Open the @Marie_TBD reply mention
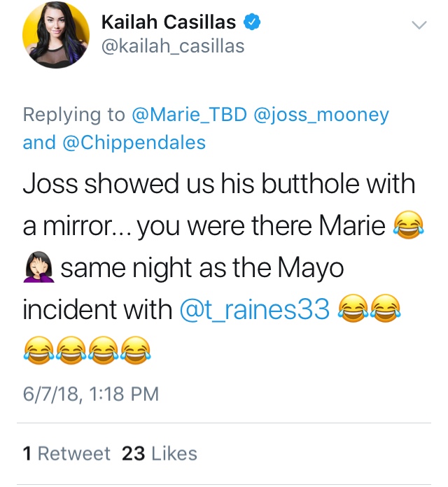 pyautogui.click(x=190, y=115)
